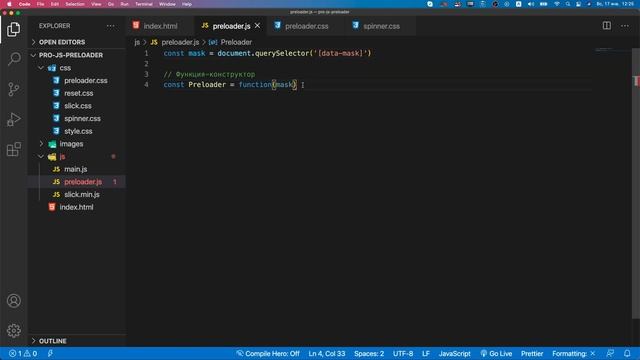Viewport: 640px width, 360px height.
Task: Place cursor on line 1 querySelector text
Action: 282,53
